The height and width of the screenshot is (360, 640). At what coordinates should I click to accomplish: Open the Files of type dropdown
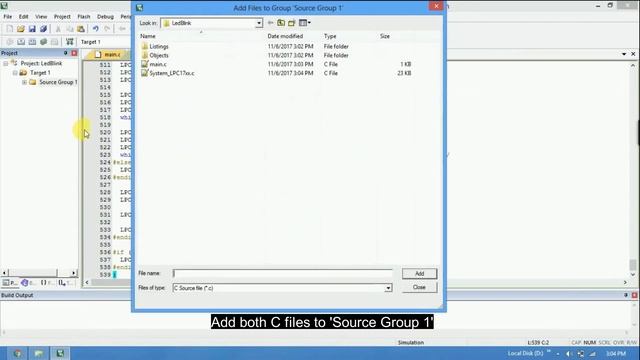388,288
